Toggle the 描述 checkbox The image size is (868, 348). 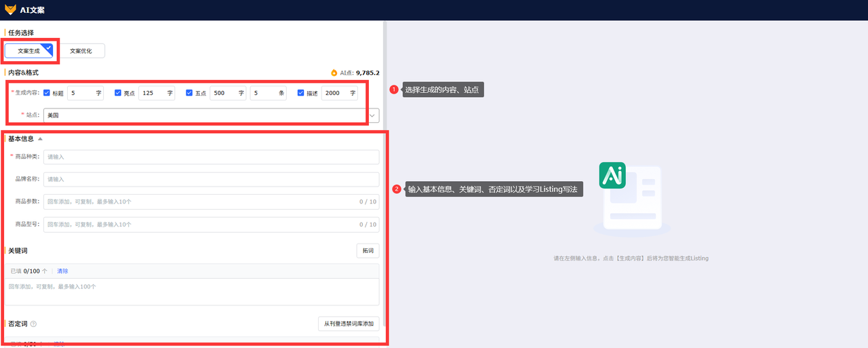(301, 93)
